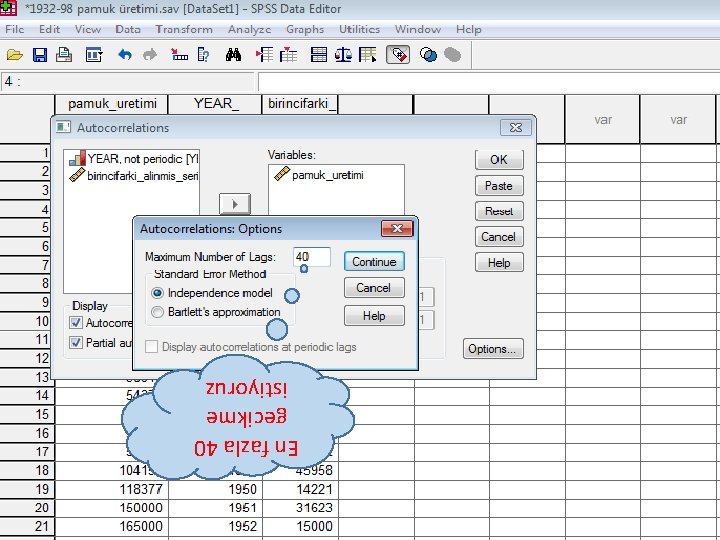The width and height of the screenshot is (720, 540).
Task: Click the Split File toolbar icon
Action: [319, 55]
